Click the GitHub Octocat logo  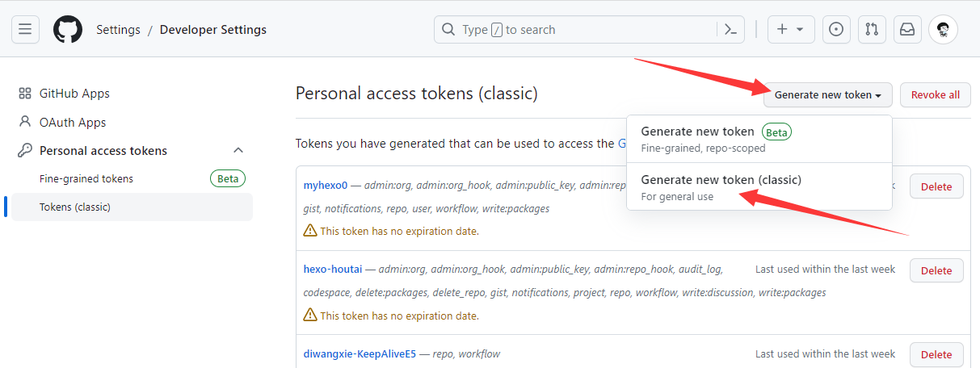click(68, 30)
